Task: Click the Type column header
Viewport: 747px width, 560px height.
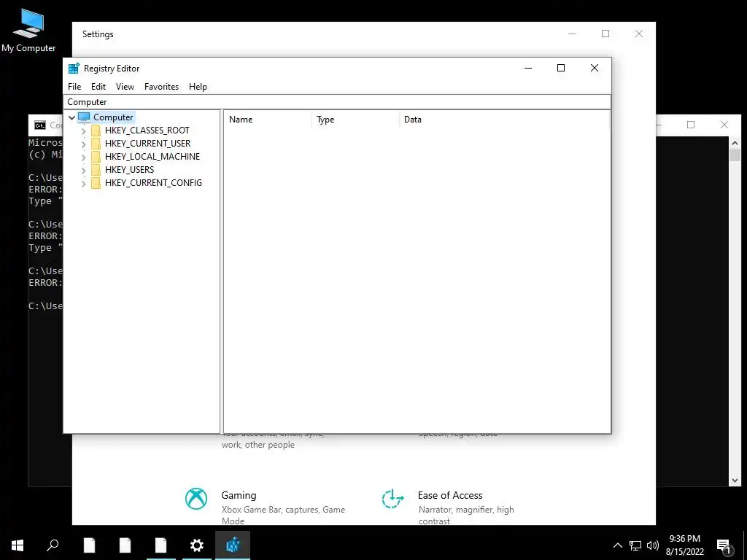Action: pyautogui.click(x=356, y=120)
